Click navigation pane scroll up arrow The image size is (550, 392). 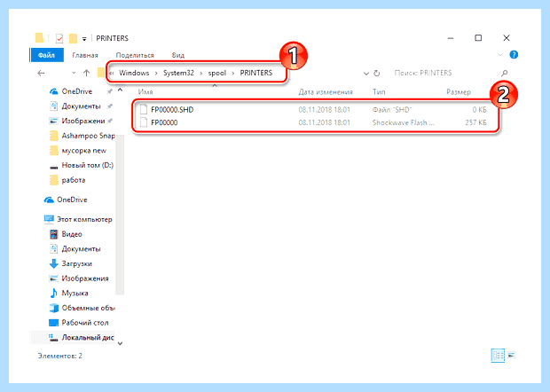click(120, 90)
